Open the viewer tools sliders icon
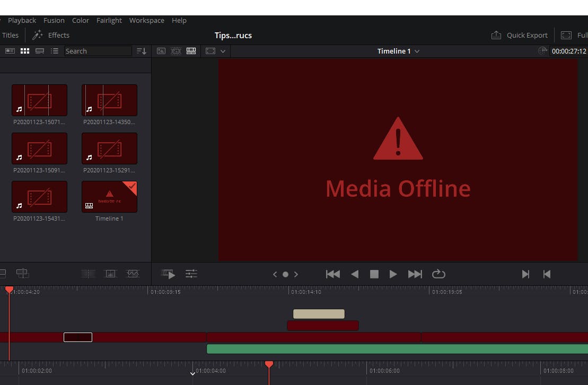This screenshot has width=588, height=385. click(x=191, y=274)
